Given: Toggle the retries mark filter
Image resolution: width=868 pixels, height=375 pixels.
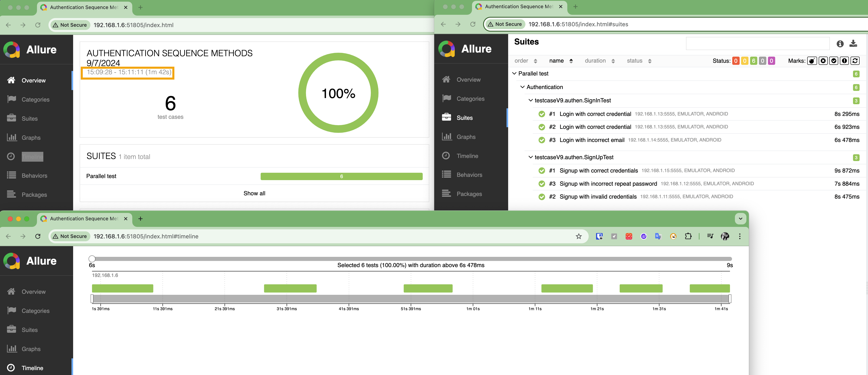Looking at the screenshot, I should [x=855, y=61].
